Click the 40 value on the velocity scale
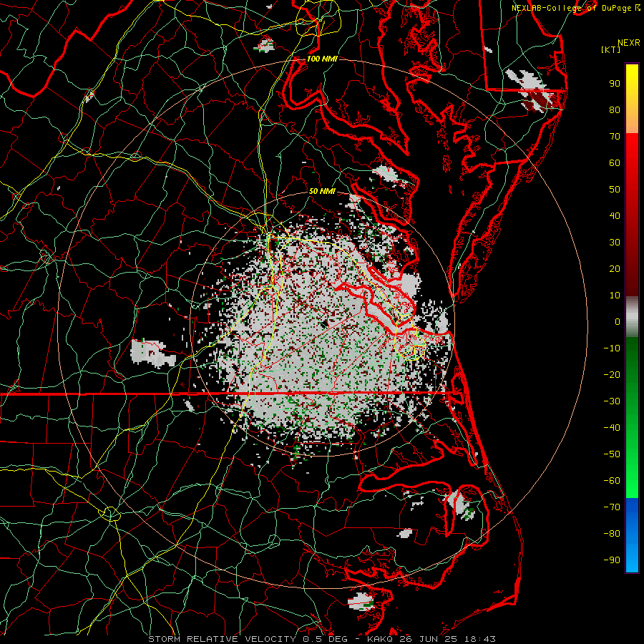The width and height of the screenshot is (644, 644). (615, 215)
